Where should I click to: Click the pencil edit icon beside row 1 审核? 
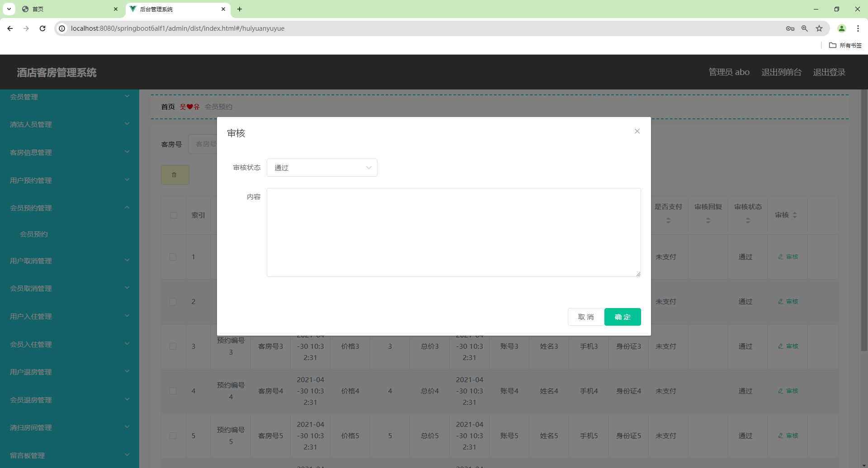click(x=780, y=256)
